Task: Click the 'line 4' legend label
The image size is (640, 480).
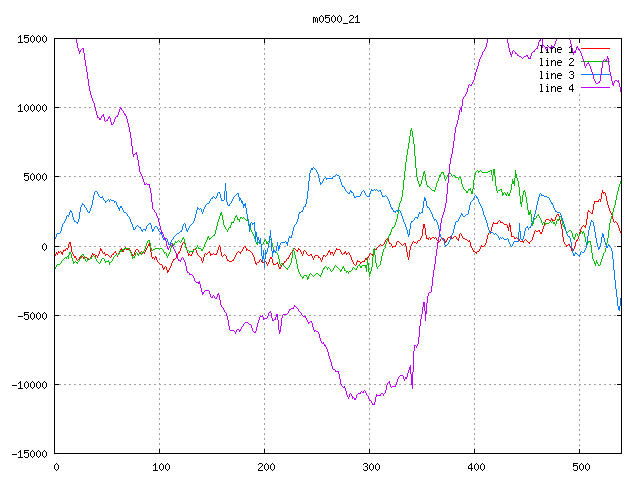Action: [556, 88]
